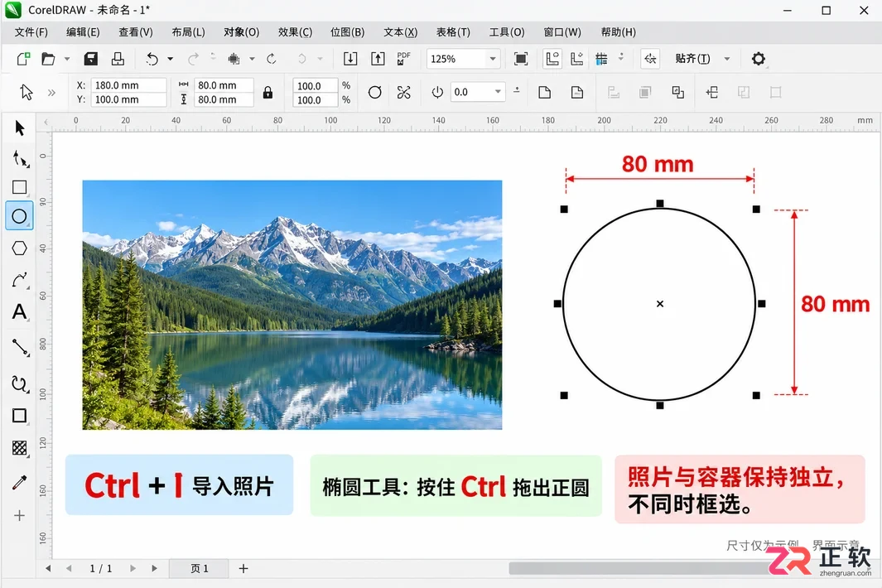This screenshot has height=588, width=882.
Task: Expand the Undo history dropdown arrow
Action: 170,59
